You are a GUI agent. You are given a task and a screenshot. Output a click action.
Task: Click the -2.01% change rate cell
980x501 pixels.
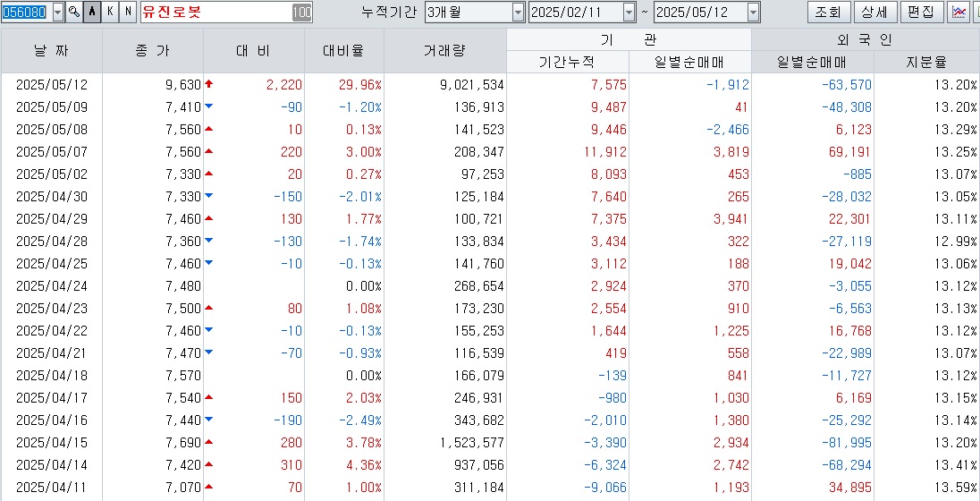tap(360, 197)
